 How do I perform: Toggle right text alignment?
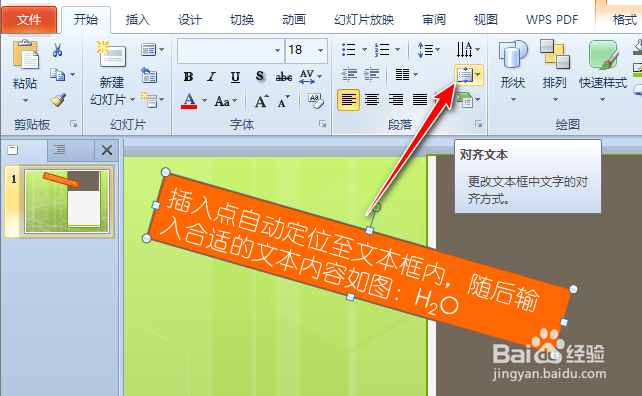(x=396, y=100)
